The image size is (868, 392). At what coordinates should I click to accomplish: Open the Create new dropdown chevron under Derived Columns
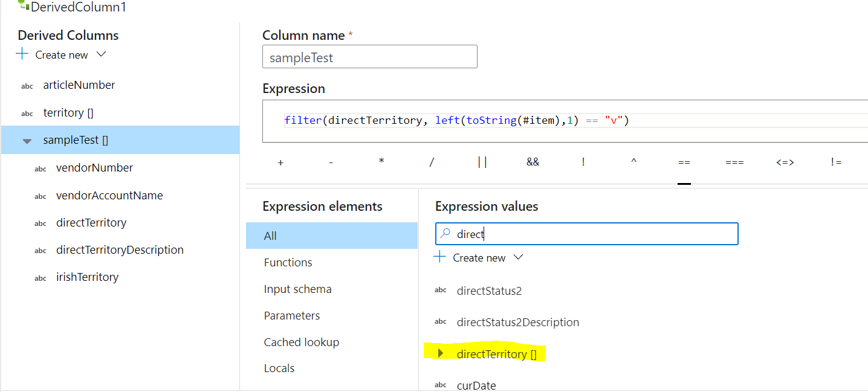pyautogui.click(x=101, y=54)
